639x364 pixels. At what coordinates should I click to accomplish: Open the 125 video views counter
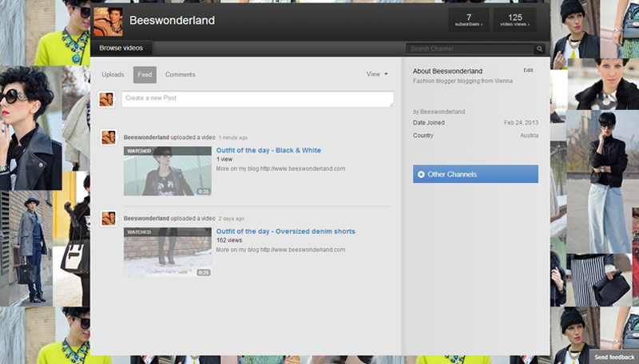514,19
